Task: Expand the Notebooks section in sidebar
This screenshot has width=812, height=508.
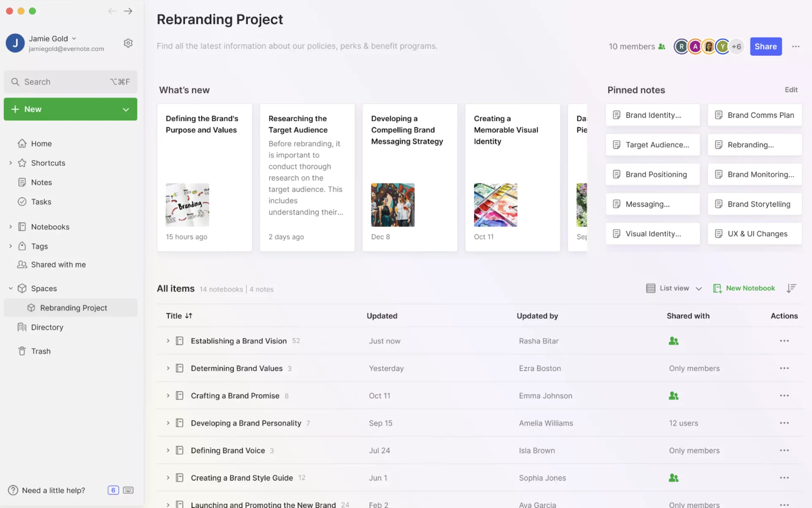Action: pyautogui.click(x=10, y=227)
